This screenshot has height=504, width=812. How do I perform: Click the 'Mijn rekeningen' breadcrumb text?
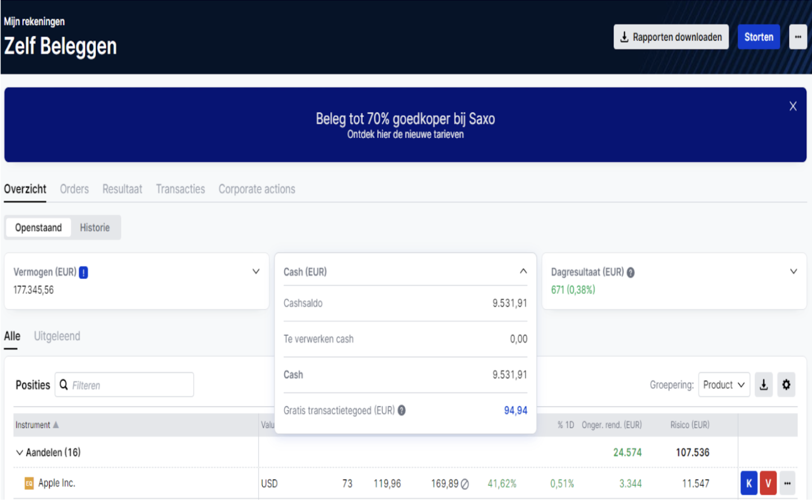pyautogui.click(x=34, y=22)
